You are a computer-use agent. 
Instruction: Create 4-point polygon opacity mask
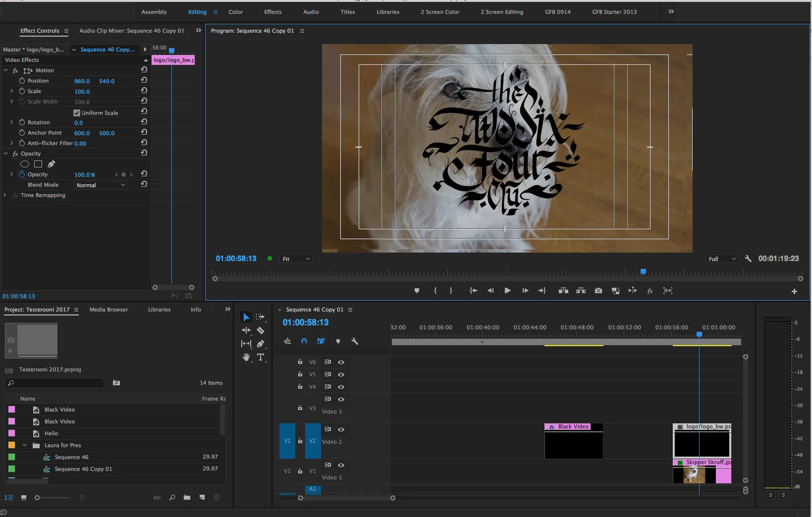[38, 164]
